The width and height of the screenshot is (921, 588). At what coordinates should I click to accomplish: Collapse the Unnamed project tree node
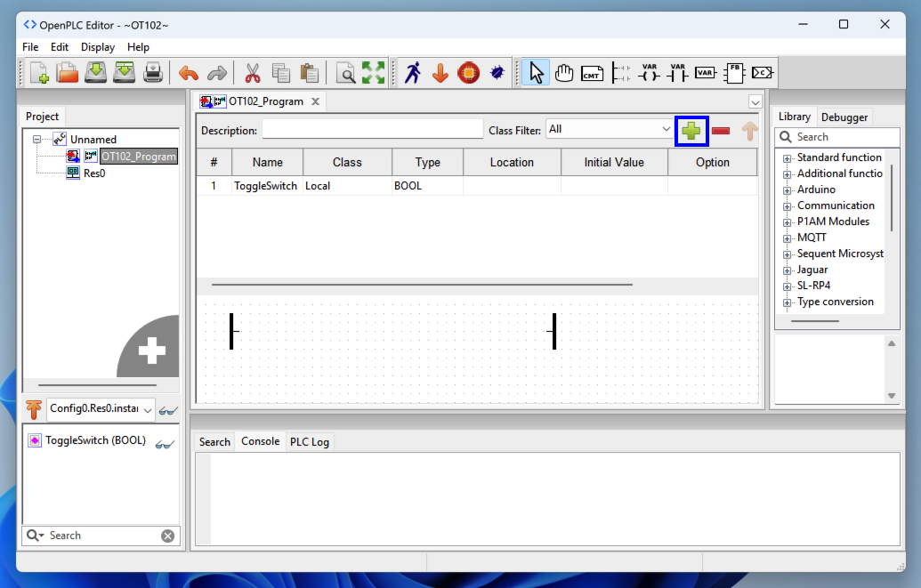tap(37, 140)
